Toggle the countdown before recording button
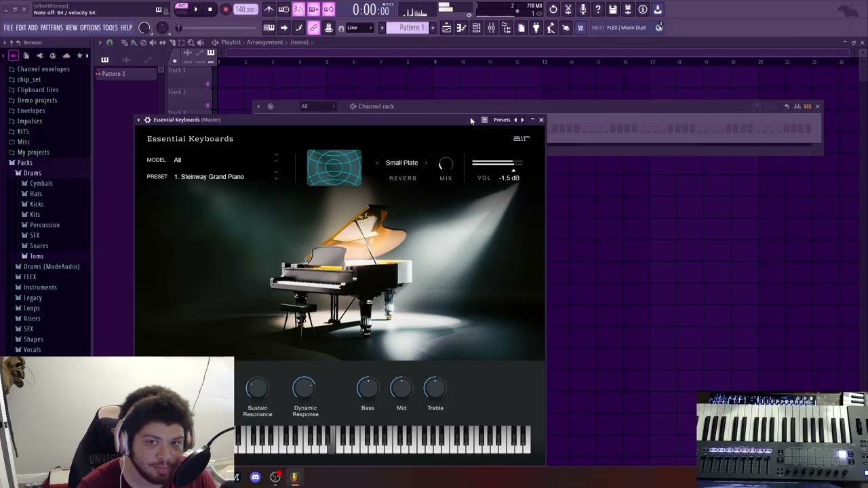 [x=298, y=9]
